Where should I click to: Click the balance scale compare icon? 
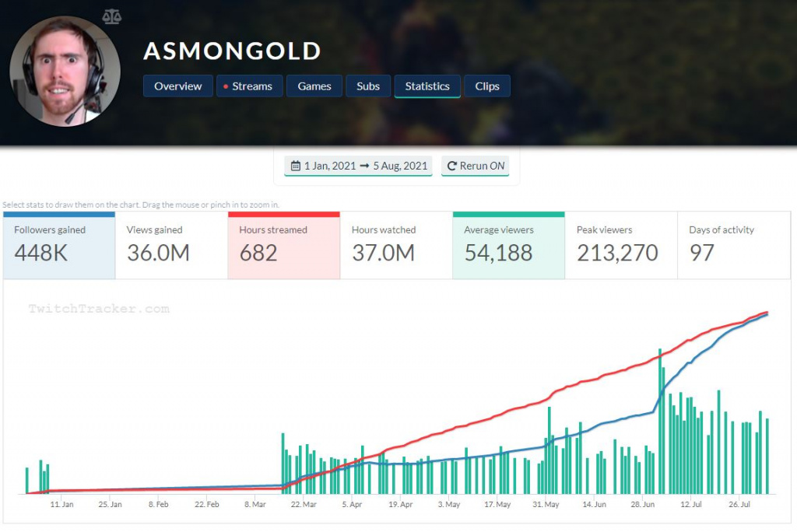point(112,17)
